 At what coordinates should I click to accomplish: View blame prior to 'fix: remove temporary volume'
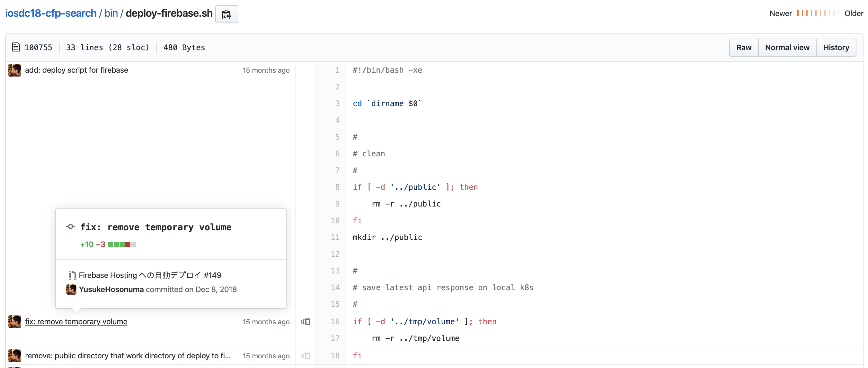click(x=306, y=321)
